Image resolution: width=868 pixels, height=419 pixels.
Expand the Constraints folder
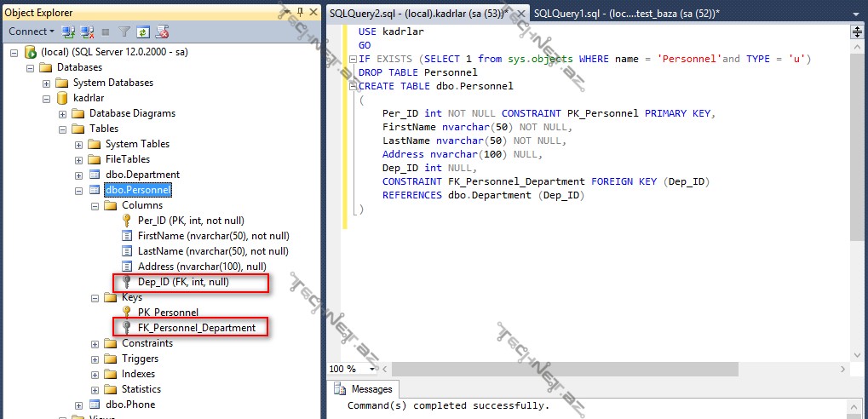(x=95, y=343)
